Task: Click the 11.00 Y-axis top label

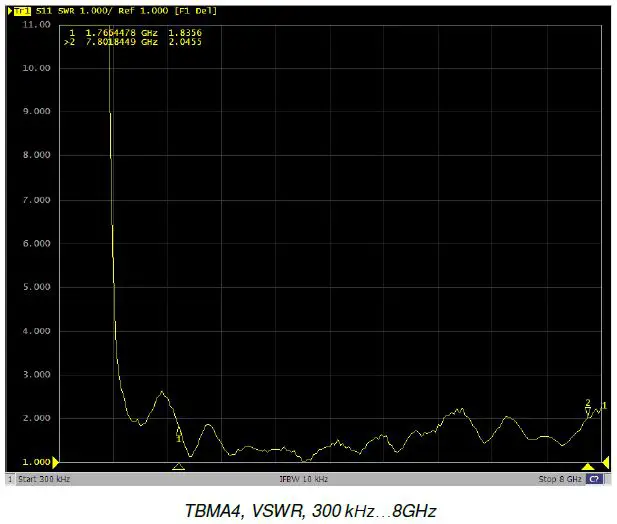Action: tap(36, 24)
